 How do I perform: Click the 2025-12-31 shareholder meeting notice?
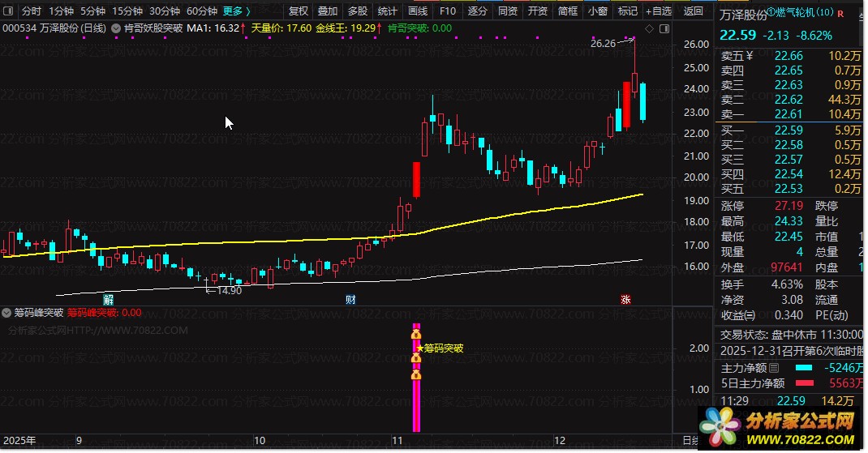pyautogui.click(x=791, y=351)
